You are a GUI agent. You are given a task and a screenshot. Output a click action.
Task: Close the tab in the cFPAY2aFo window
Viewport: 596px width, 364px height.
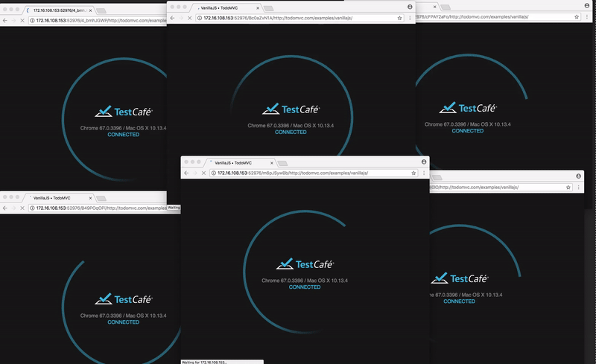434,7
